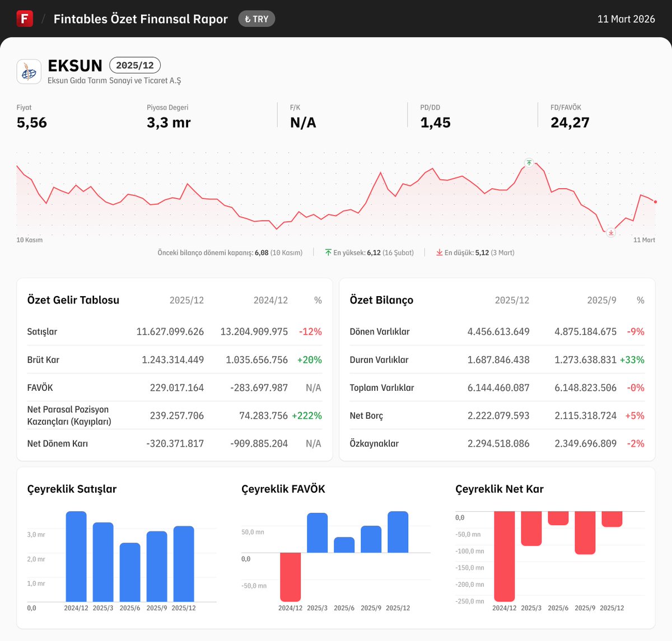Click the Özet Gelir Tablosu heading
Screen dimensions: 672x641
pos(73,300)
